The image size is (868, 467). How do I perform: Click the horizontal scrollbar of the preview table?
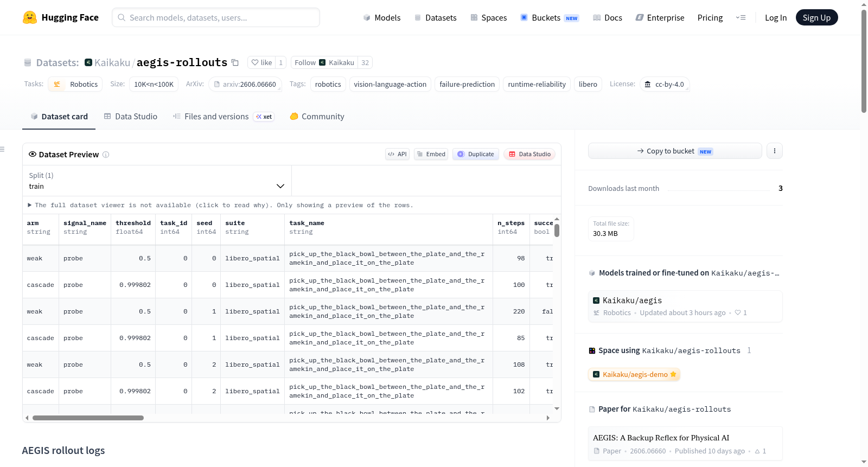click(x=88, y=418)
